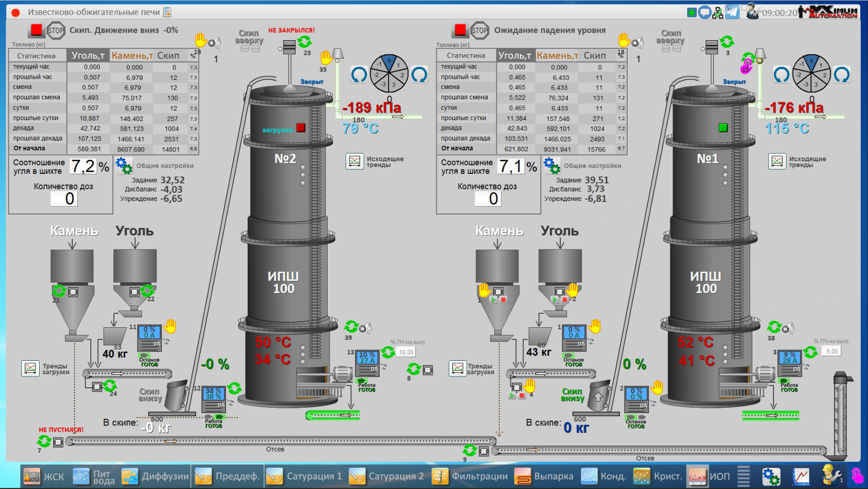Toggle red square start button for kiln №1
Viewport: 868px width, 489px height.
point(460,30)
